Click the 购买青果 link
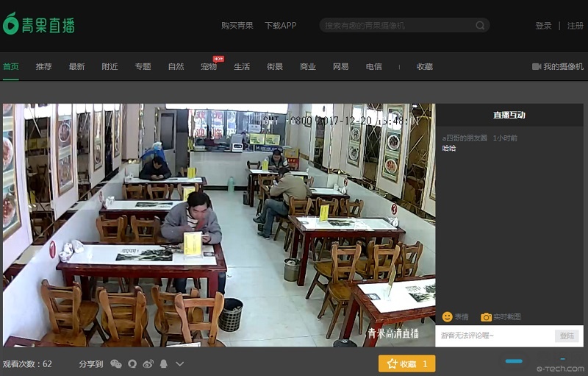588x376 pixels. click(237, 26)
